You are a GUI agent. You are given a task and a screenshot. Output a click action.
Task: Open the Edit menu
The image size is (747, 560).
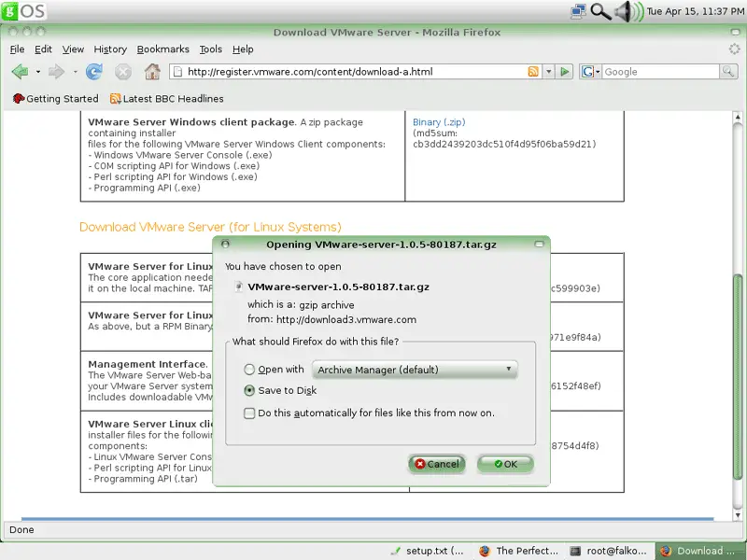click(x=43, y=49)
